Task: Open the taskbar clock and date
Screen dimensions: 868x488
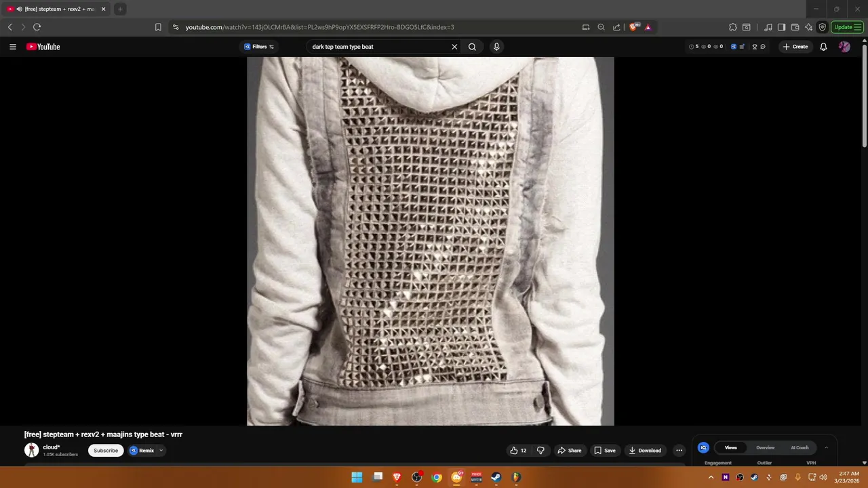Action: coord(849,477)
